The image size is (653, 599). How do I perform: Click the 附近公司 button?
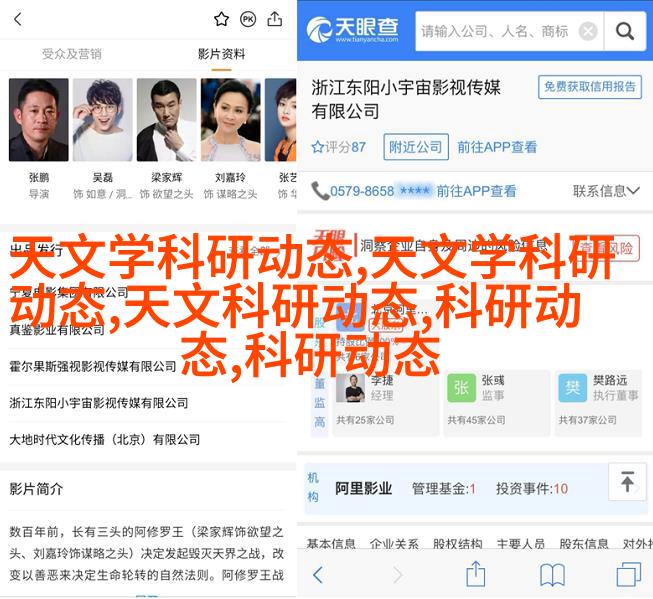(x=416, y=147)
